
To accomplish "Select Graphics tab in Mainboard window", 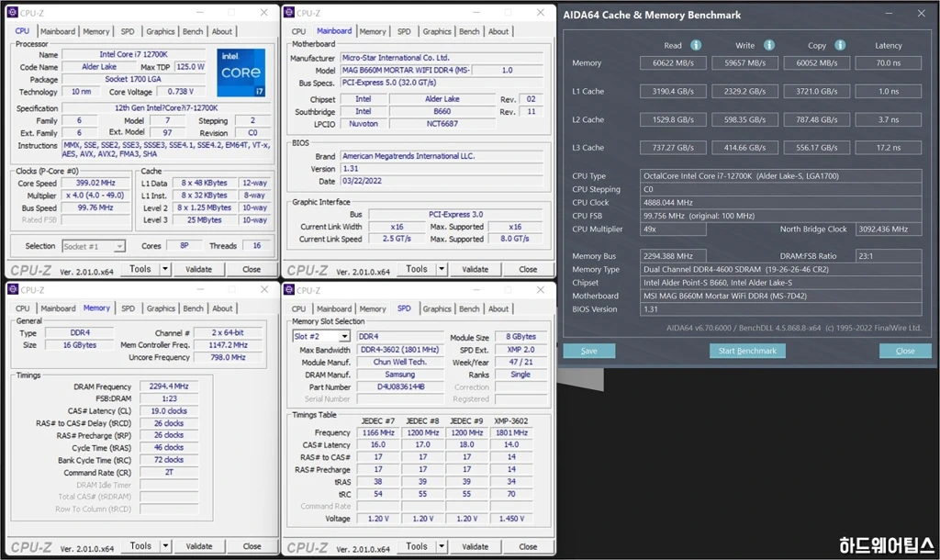I will (437, 31).
